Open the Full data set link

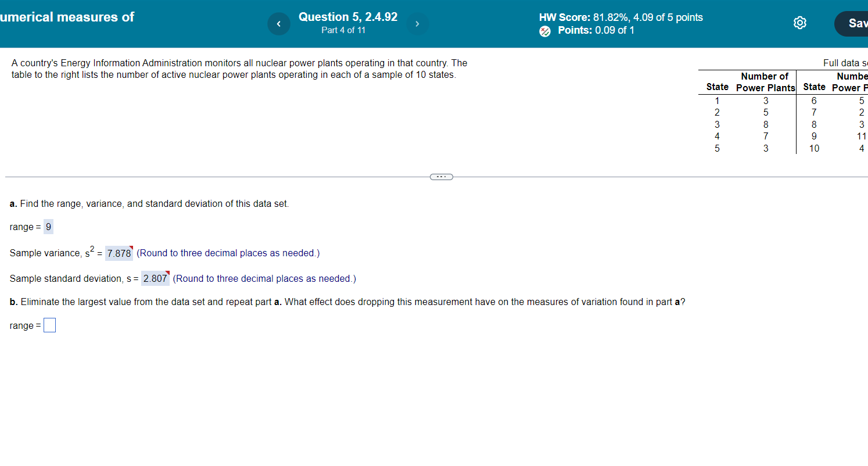(x=845, y=63)
